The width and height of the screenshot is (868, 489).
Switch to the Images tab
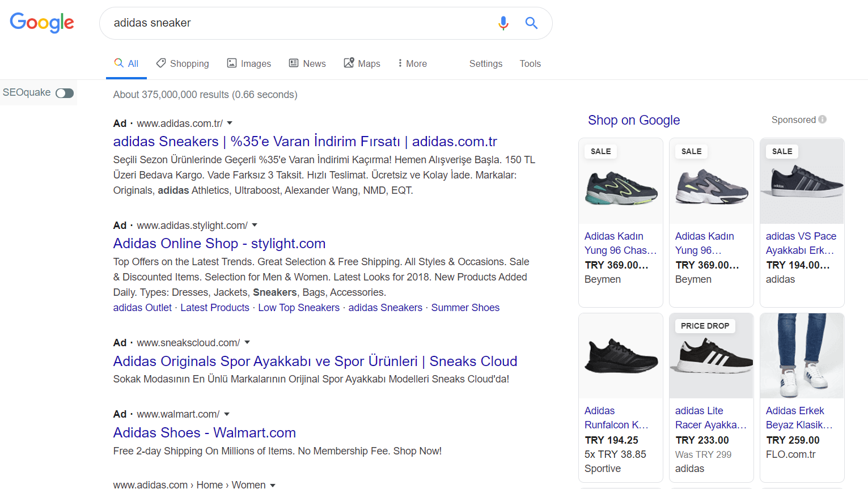pos(249,63)
